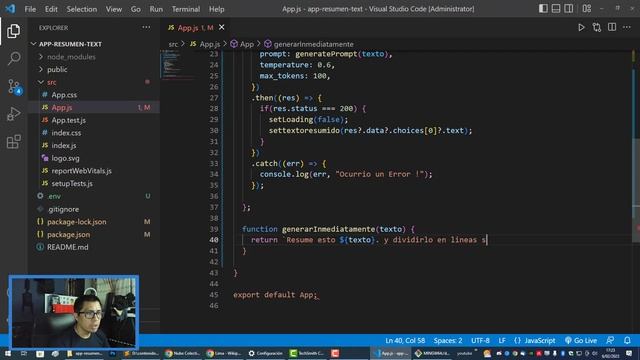Select the App.js editor tab
Viewport: 640px width, 360px height.
tap(196, 27)
